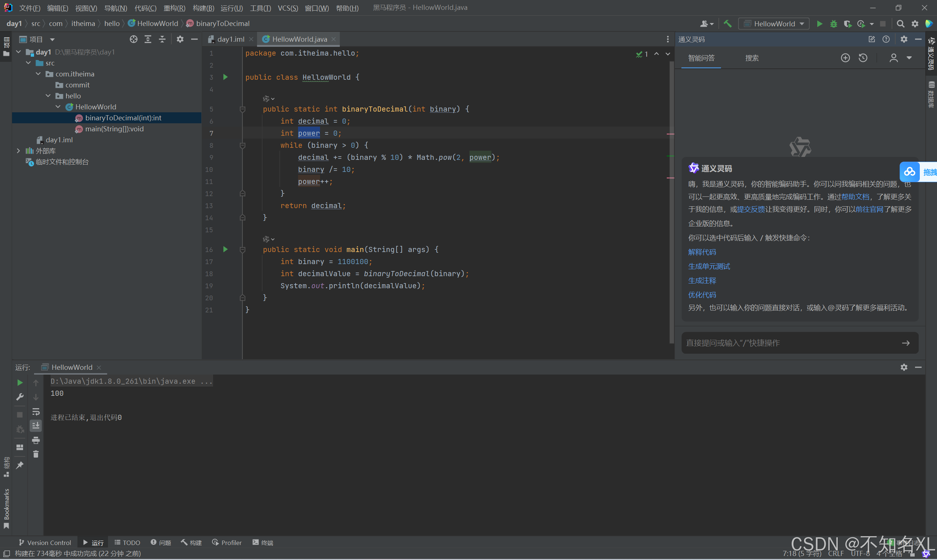Click the chat history clock icon
937x560 pixels.
point(863,58)
